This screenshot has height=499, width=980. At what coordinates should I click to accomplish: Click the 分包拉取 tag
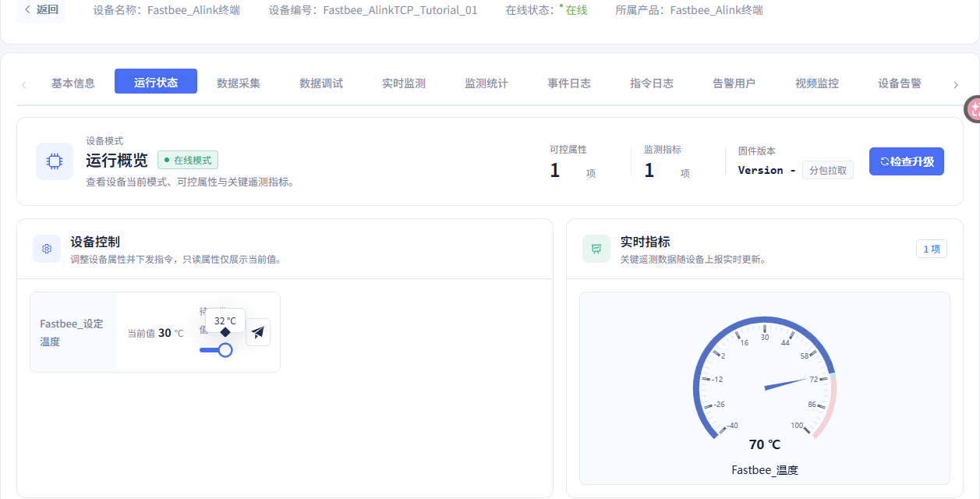click(x=828, y=170)
